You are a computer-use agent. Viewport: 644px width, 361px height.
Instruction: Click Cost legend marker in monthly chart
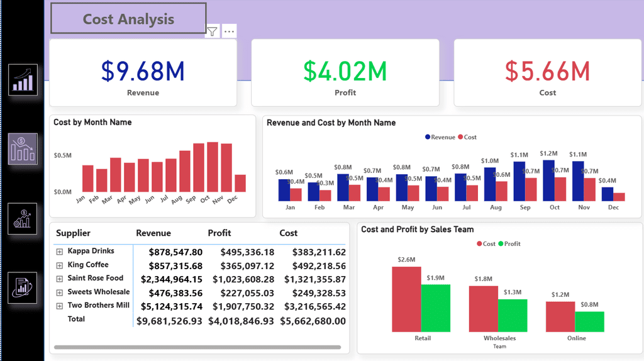[460, 137]
